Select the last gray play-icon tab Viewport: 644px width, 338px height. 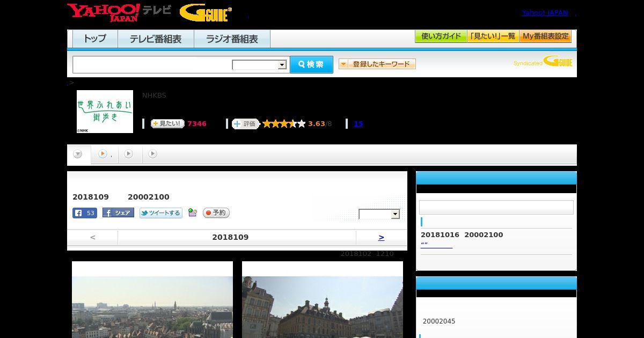[152, 154]
